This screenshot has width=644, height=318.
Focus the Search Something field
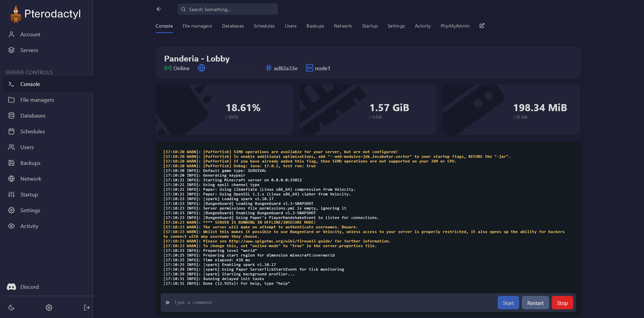(x=227, y=9)
